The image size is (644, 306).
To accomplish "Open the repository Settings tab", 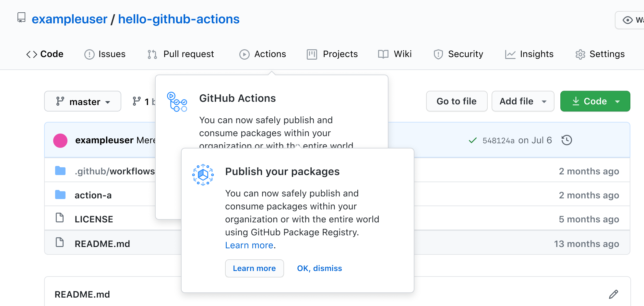I will pyautogui.click(x=600, y=54).
